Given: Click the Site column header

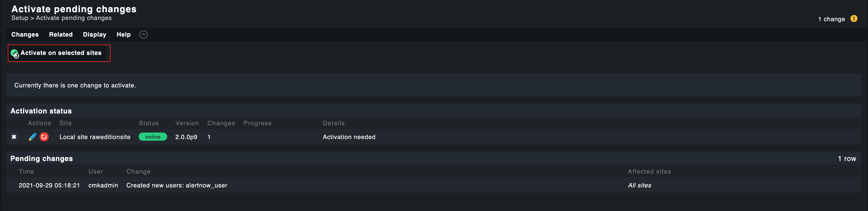Looking at the screenshot, I should 65,123.
